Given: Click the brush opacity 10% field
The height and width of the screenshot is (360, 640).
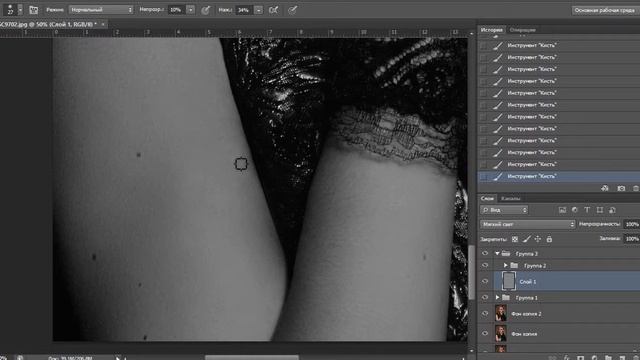Looking at the screenshot, I should [177, 9].
